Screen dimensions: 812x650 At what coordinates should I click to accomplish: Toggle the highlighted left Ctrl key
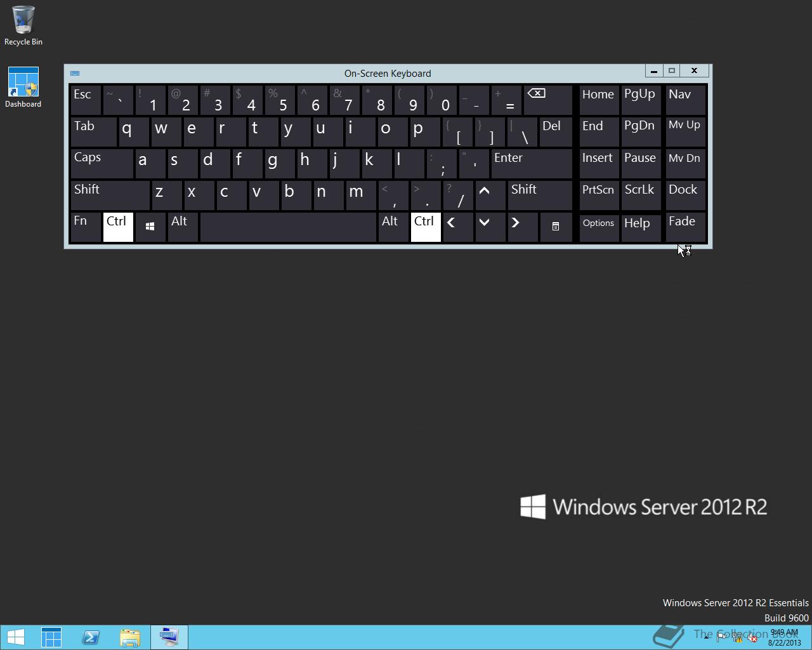pos(118,227)
